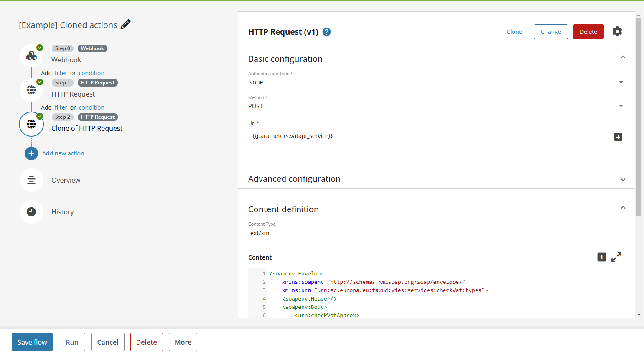
Task: Click the Cancel button
Action: 108,342
